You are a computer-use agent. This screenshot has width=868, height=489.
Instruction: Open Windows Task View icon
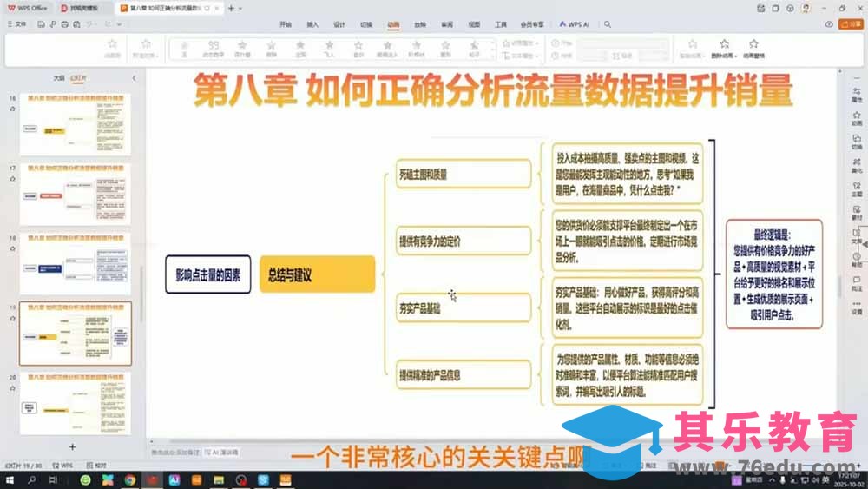coord(53,480)
